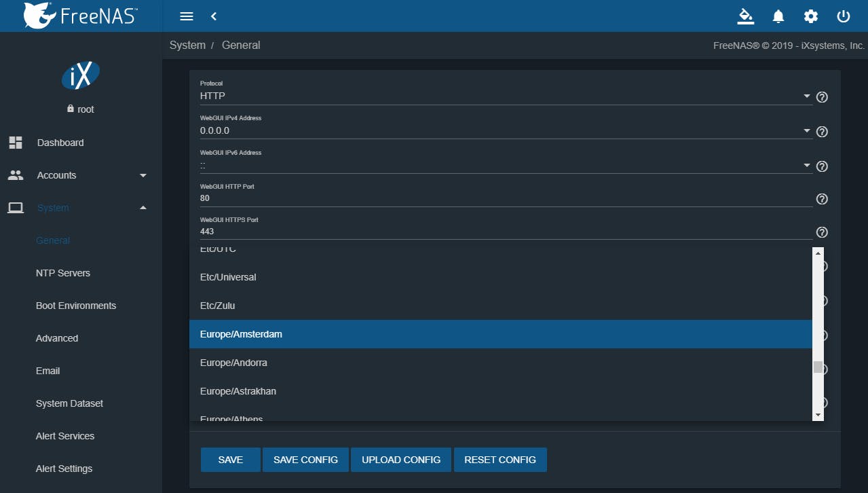Click the Accounts people icon

[16, 175]
